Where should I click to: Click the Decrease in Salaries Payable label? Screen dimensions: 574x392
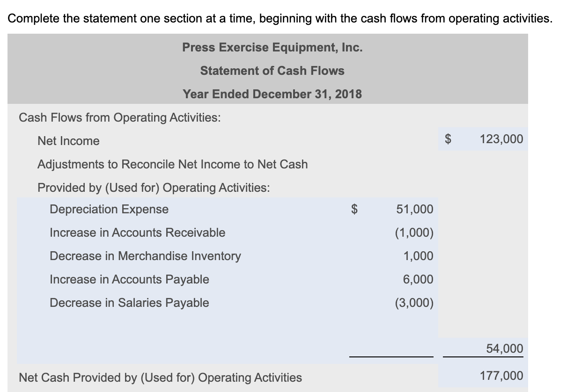coord(130,303)
